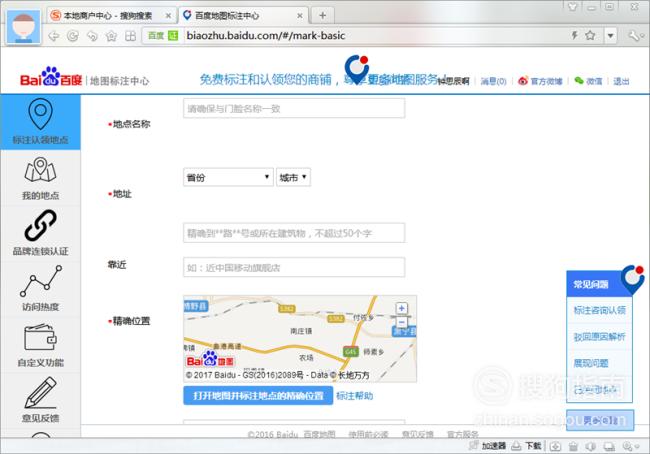Click the 加速器 status bar item
The image size is (650, 454).
coord(488,446)
